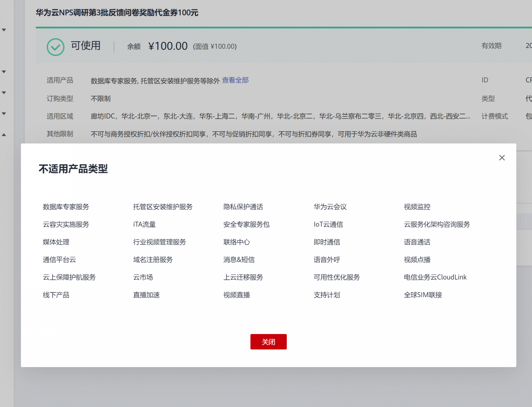Click on IoT云通信
Viewport: 532px width, 407px height.
point(328,224)
